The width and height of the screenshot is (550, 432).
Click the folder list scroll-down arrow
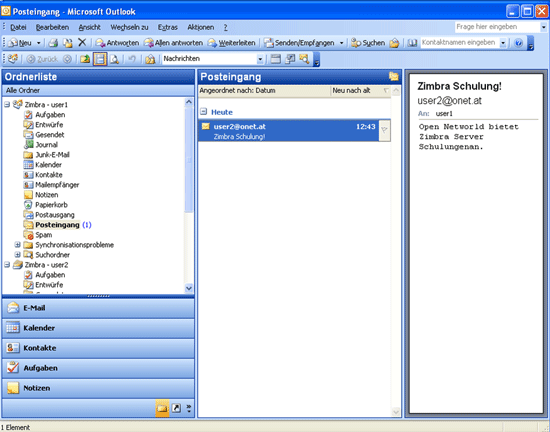point(189,288)
